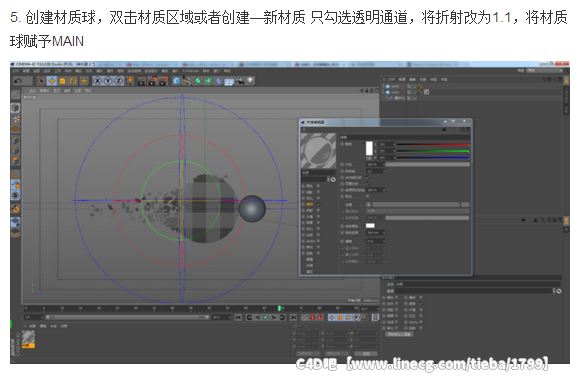Screen dimensions: 582x383
Task: Add a camera object icon
Action: click(240, 81)
